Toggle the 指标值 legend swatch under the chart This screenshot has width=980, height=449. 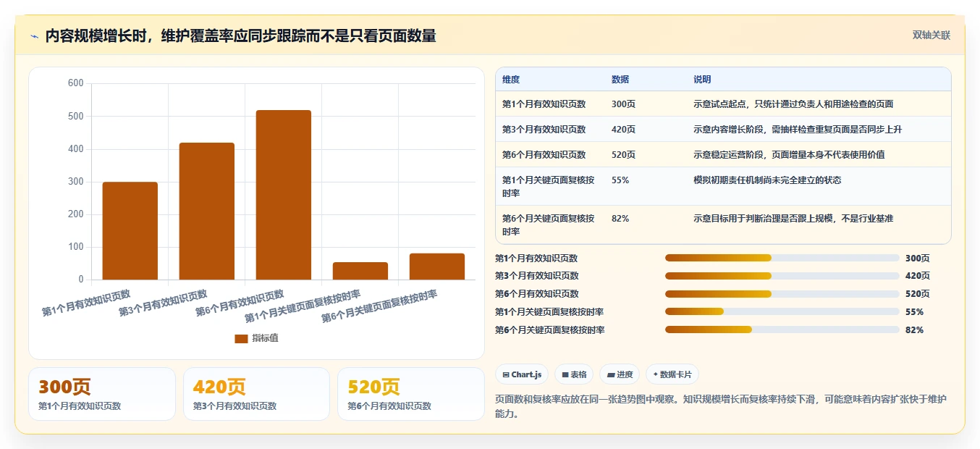241,338
